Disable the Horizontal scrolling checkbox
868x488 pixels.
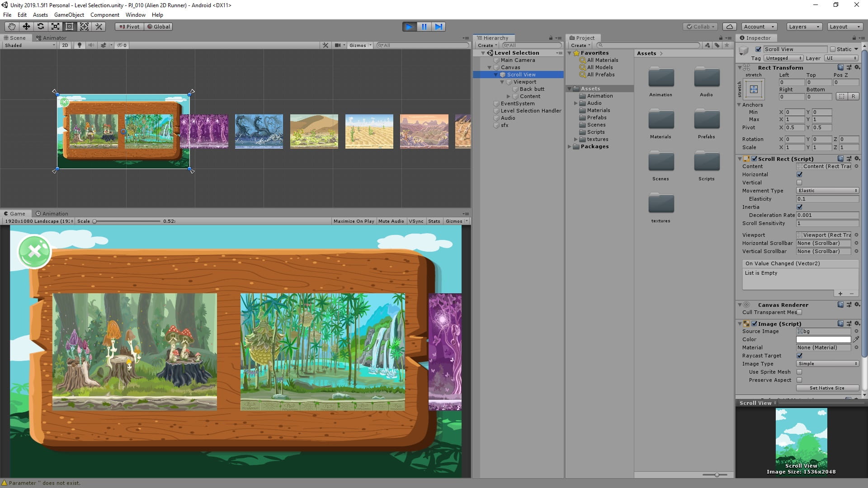click(799, 174)
